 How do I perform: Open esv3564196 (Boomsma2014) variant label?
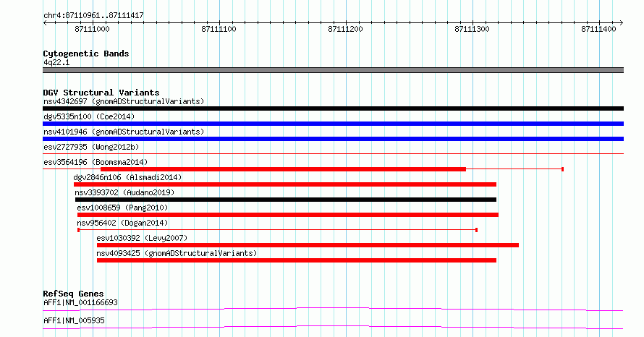[96, 162]
